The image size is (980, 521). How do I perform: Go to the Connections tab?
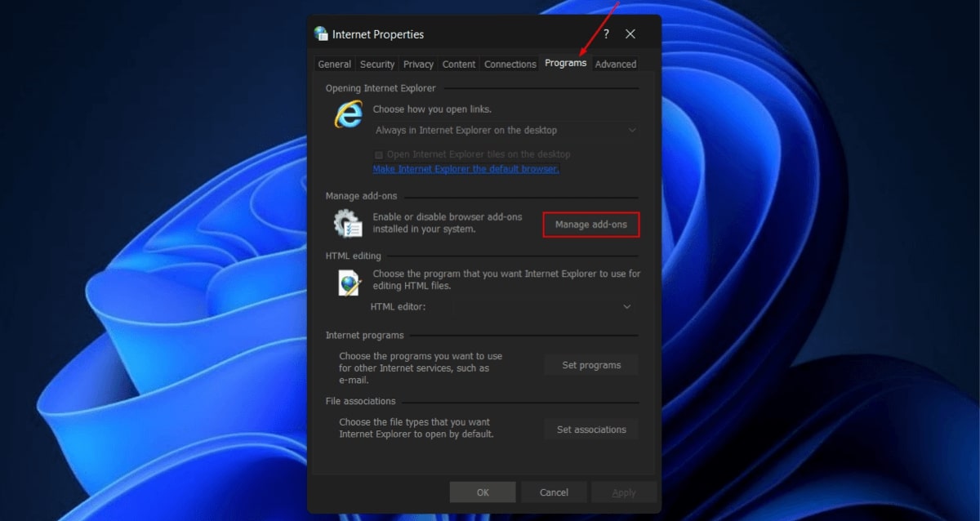[510, 64]
